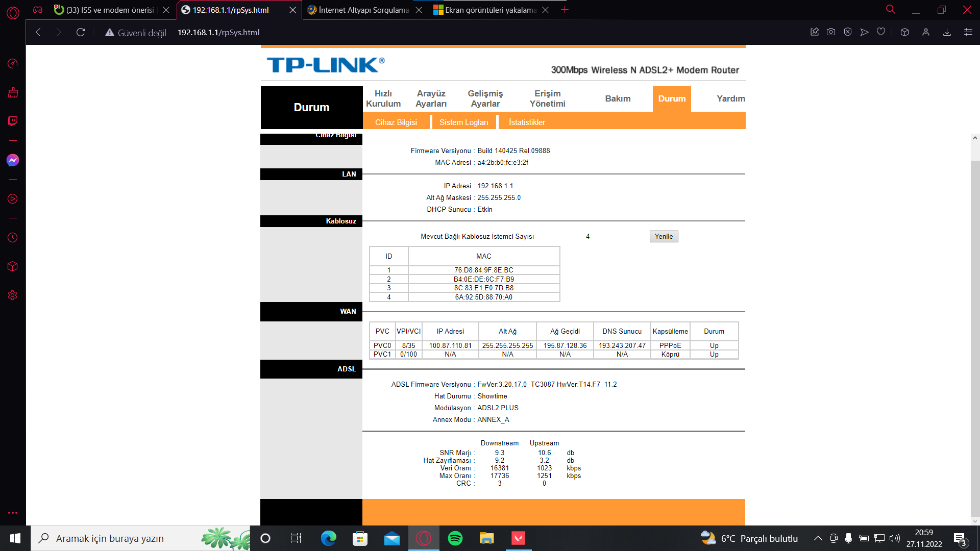The width and height of the screenshot is (980, 551).
Task: Open browser history from the sidebar
Action: click(x=13, y=238)
